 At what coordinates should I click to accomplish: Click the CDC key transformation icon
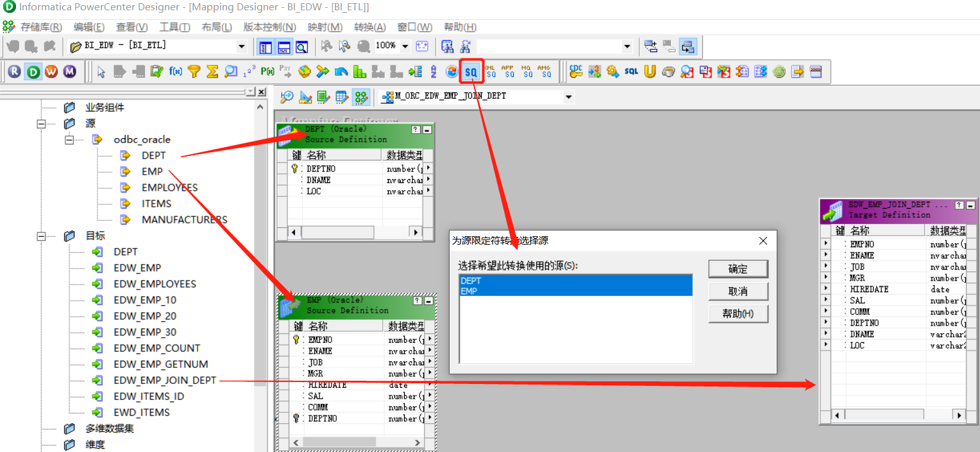pos(576,72)
